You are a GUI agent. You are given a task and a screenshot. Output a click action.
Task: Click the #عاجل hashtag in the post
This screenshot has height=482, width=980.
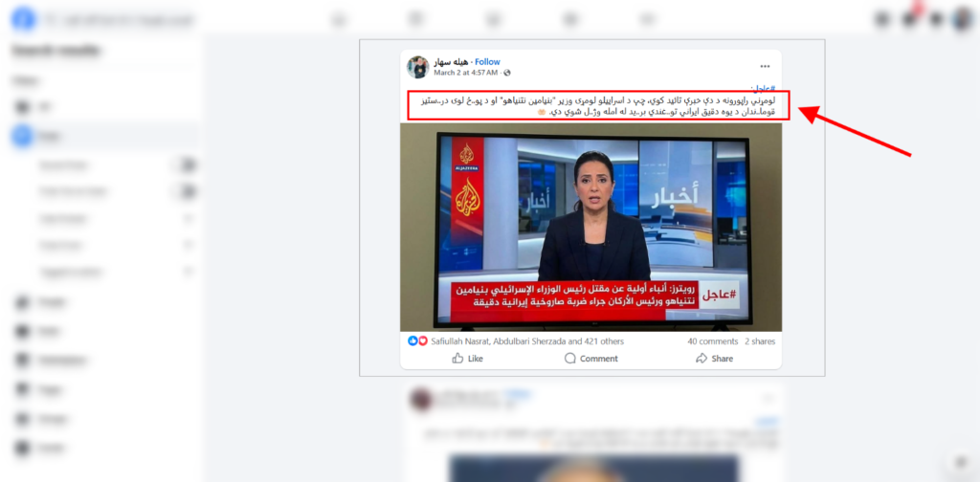click(x=763, y=88)
